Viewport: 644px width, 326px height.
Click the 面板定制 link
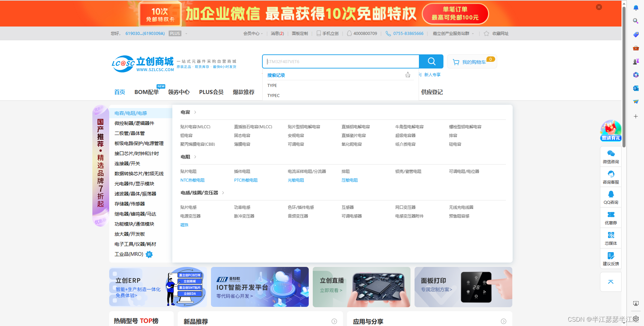point(300,34)
